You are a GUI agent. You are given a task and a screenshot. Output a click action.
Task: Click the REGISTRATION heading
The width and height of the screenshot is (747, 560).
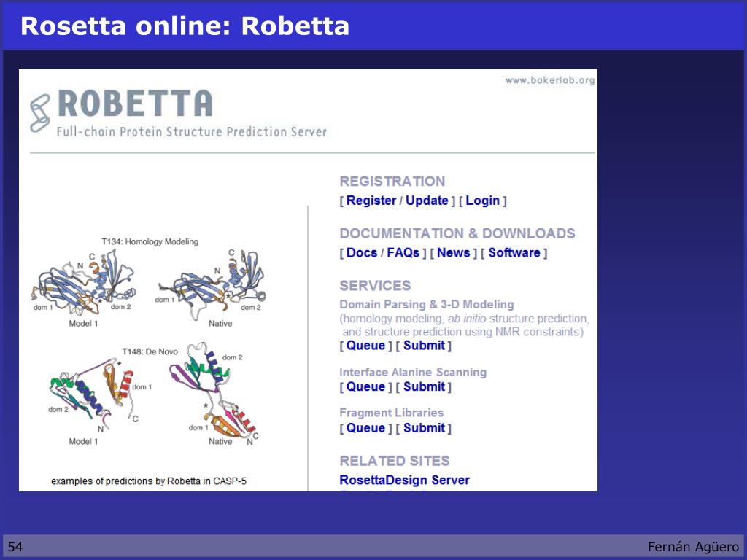(x=392, y=181)
